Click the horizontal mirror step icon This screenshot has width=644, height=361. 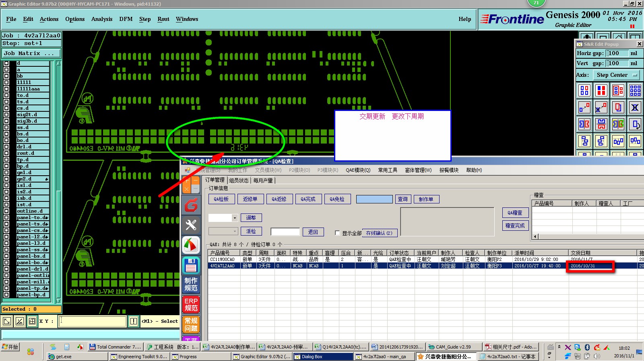click(584, 124)
